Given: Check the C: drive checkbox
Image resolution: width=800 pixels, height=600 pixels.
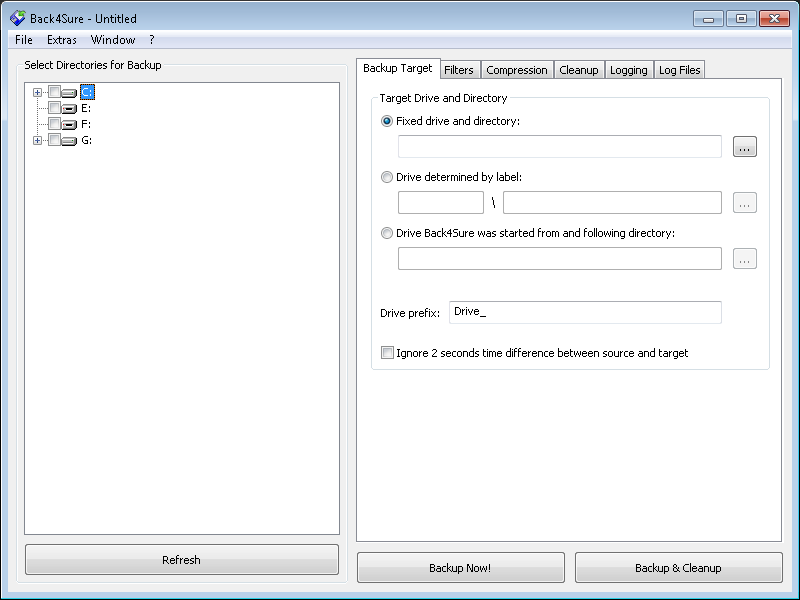Looking at the screenshot, I should click(x=54, y=92).
